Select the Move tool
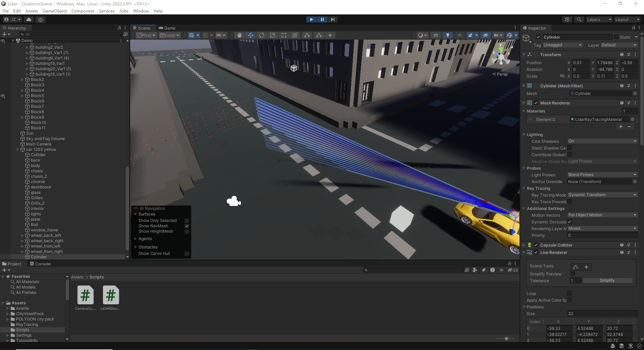 point(251,35)
